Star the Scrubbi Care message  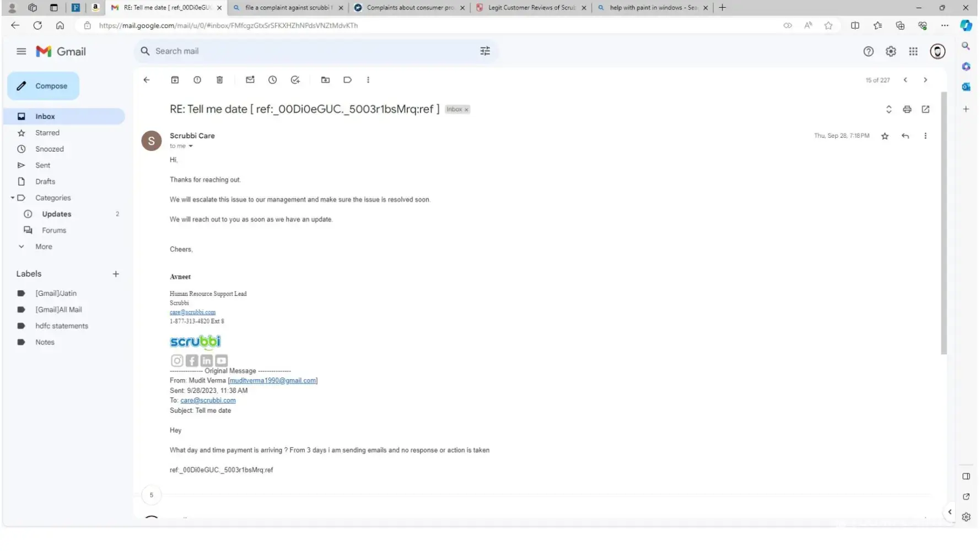click(x=885, y=136)
